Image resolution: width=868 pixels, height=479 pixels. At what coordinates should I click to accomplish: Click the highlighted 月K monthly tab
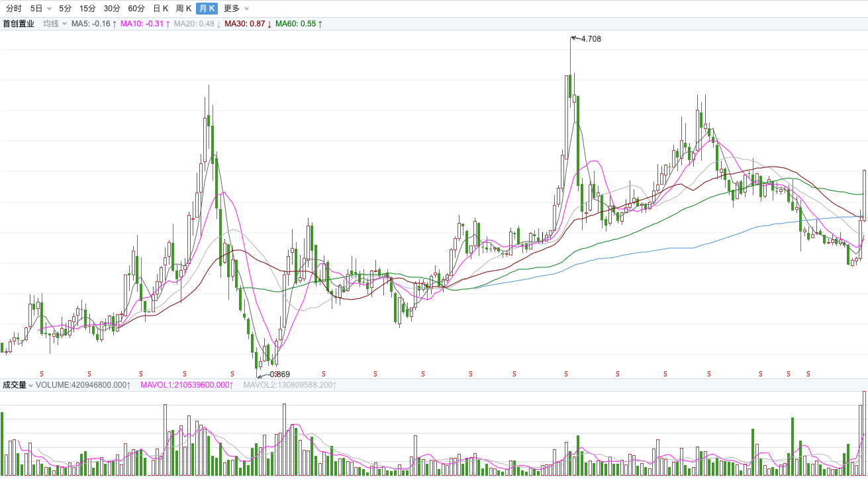[x=207, y=9]
